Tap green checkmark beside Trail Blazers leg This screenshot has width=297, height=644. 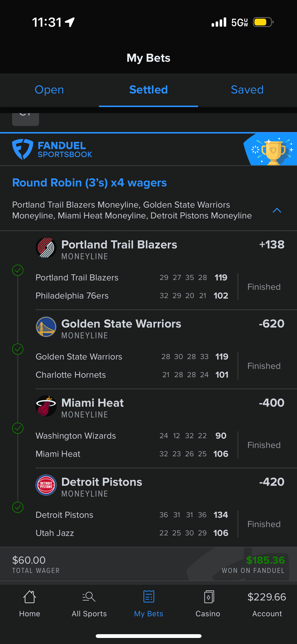point(18,270)
